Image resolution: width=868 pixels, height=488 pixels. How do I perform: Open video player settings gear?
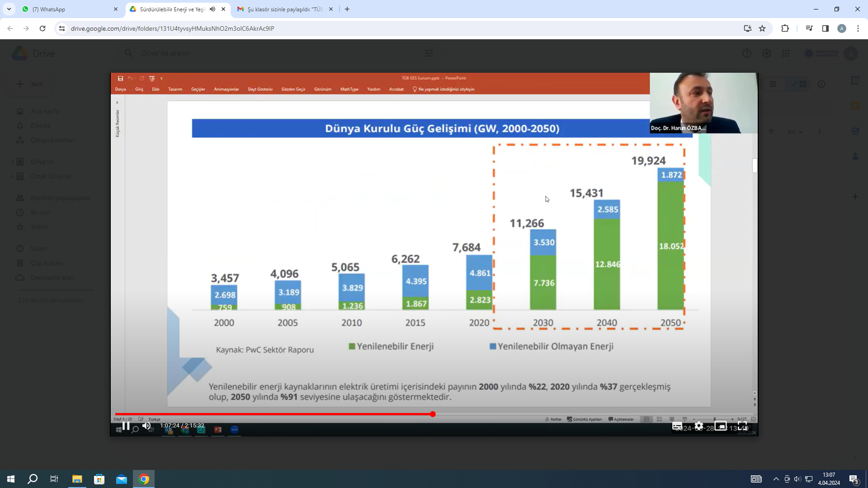point(699,426)
